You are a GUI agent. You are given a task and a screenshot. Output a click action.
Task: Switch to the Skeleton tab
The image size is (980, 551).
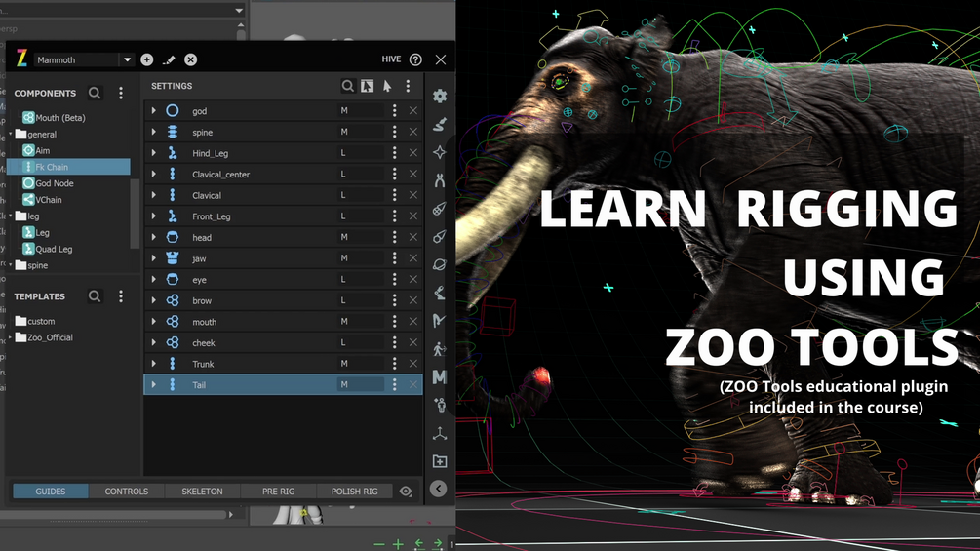coord(202,492)
